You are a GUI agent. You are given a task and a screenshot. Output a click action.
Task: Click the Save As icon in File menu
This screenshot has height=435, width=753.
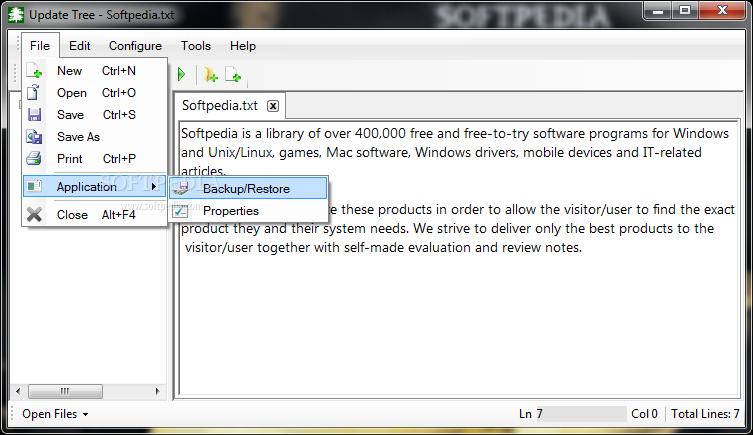click(34, 137)
